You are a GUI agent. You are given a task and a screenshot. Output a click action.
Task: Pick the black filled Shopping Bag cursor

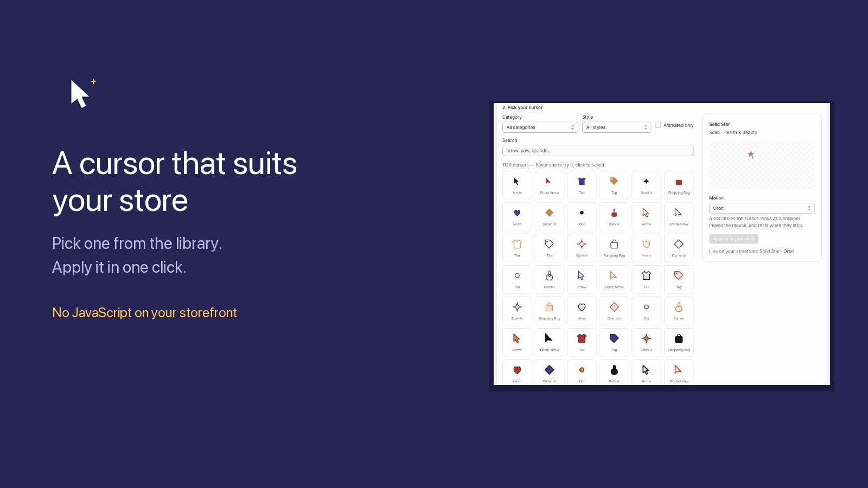pyautogui.click(x=679, y=342)
